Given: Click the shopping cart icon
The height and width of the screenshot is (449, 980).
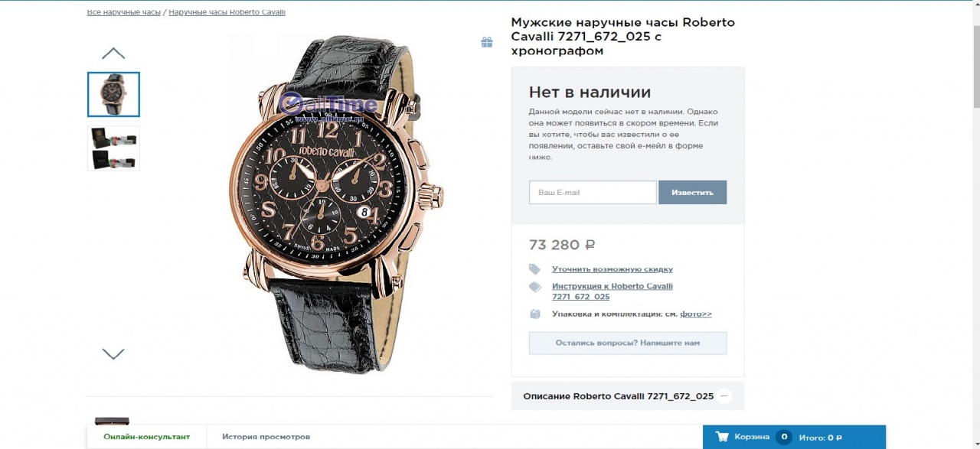Looking at the screenshot, I should coord(722,437).
